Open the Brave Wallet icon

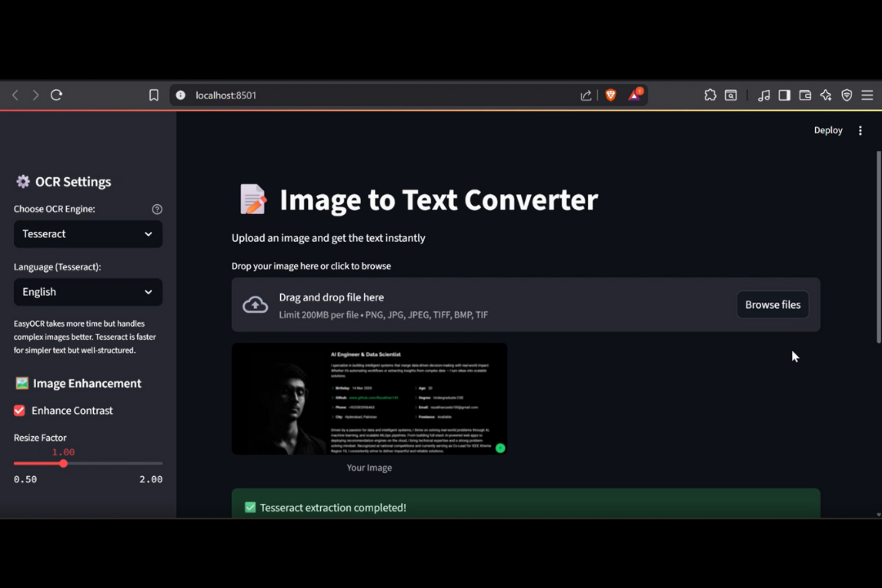(804, 96)
